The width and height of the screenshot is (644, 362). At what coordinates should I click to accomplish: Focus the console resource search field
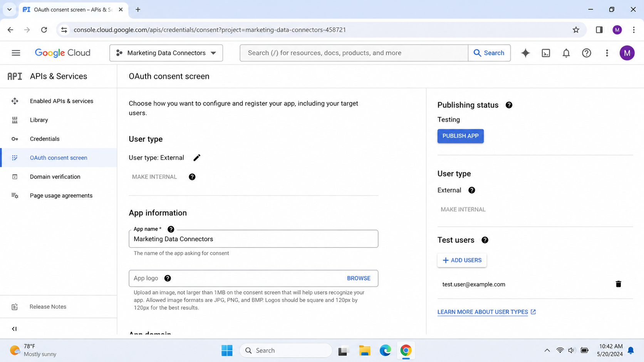click(354, 53)
